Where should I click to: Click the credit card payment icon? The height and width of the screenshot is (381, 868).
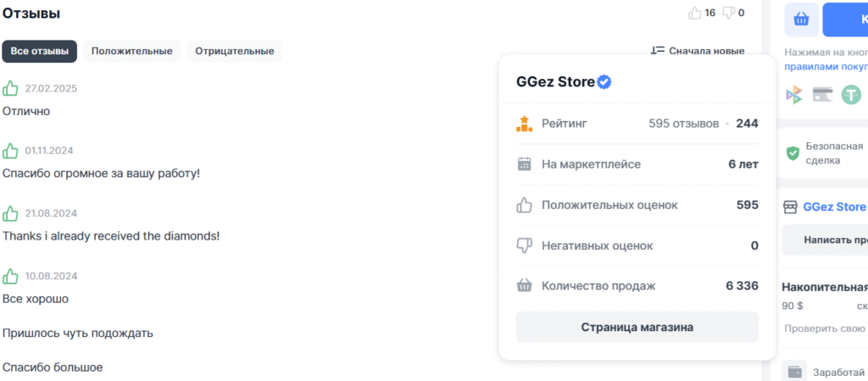(822, 95)
